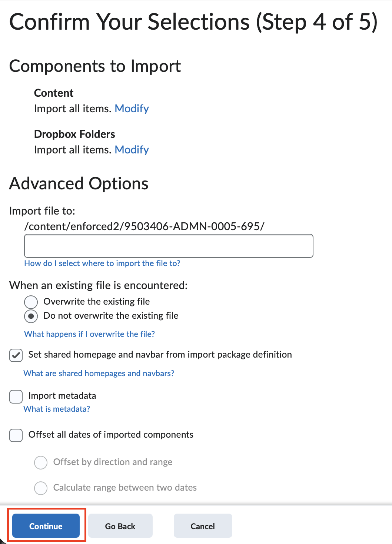Screen dimensions: 392x544
Task: Click the 'Advanced Options' section heading
Action: pos(79,183)
